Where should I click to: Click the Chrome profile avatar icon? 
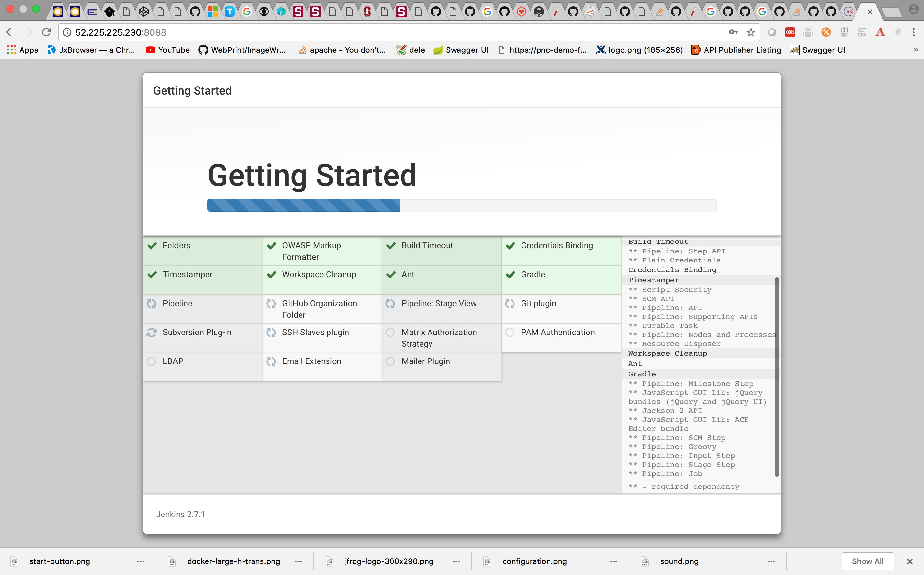click(913, 10)
